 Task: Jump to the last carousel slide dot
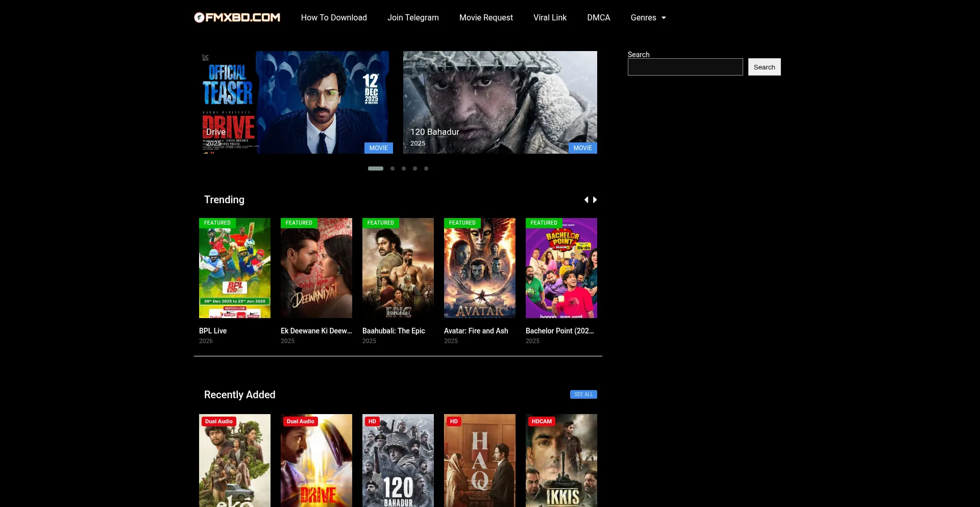426,168
